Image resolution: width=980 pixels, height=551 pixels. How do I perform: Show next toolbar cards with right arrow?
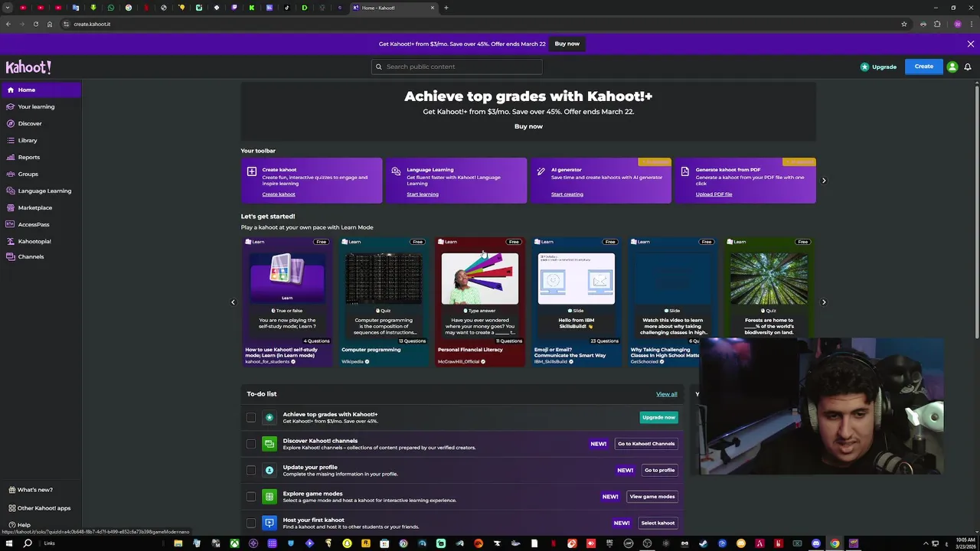[824, 181]
